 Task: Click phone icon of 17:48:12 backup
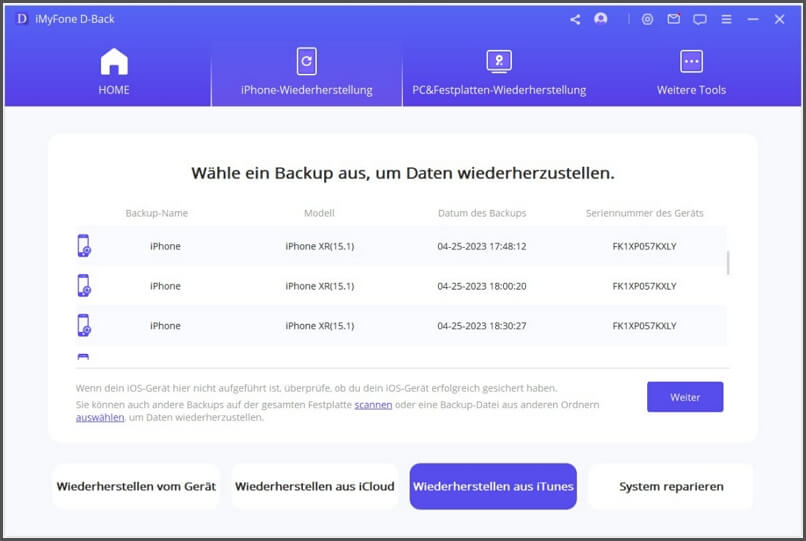84,246
